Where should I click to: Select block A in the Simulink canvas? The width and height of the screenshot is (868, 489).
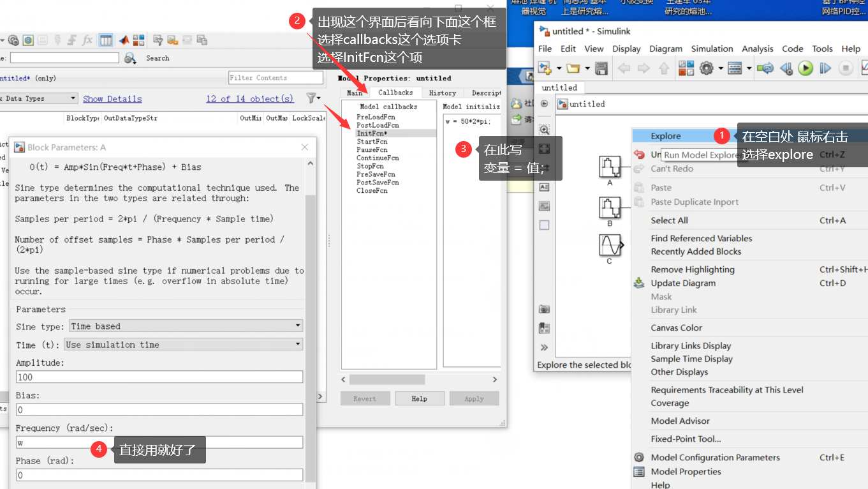[610, 167]
